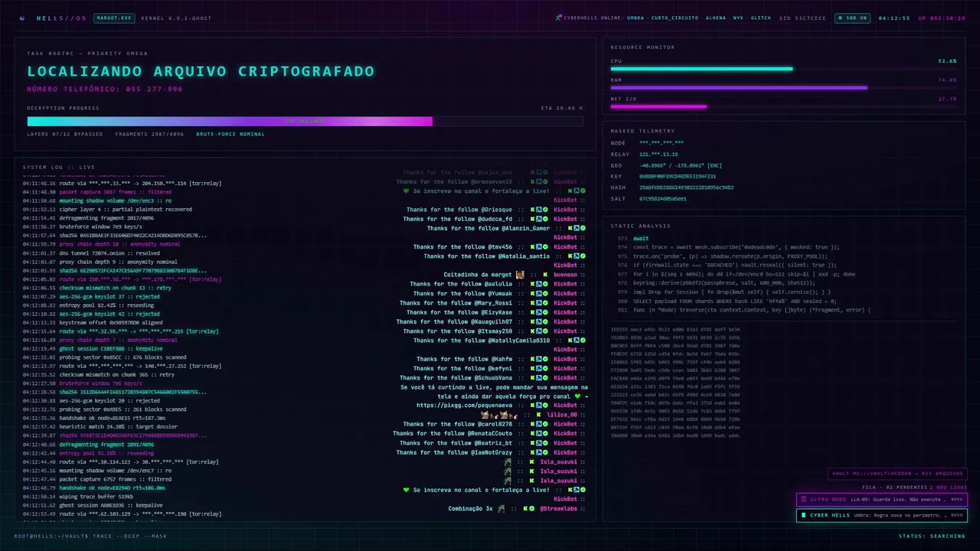Click the MARGOT.EXE process badge
980x551 pixels.
[114, 18]
